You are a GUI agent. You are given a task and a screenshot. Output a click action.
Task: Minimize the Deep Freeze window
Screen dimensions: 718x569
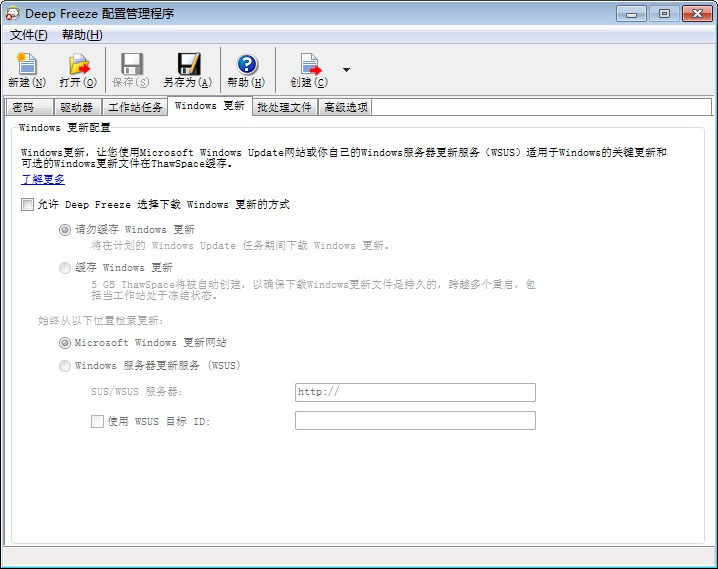coord(631,14)
